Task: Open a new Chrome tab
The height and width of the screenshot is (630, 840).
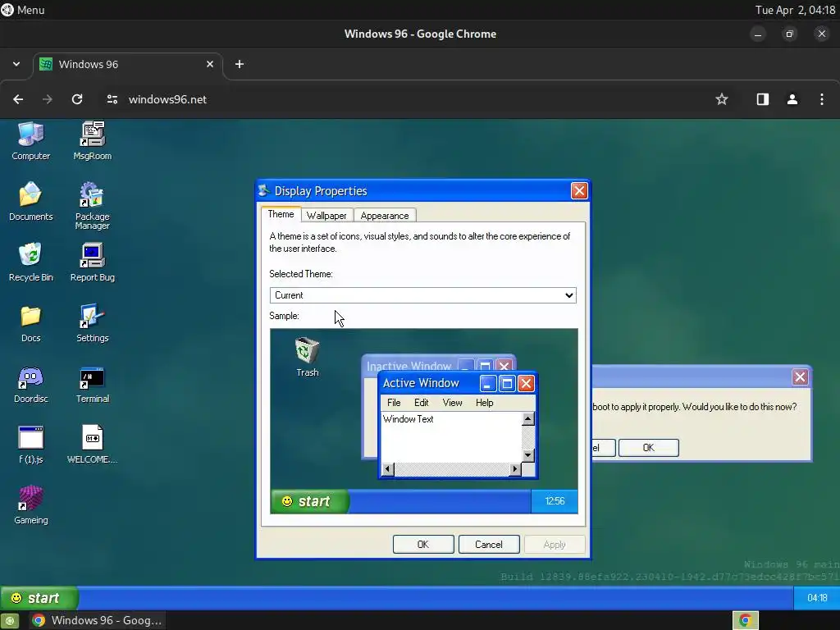Action: pyautogui.click(x=240, y=64)
